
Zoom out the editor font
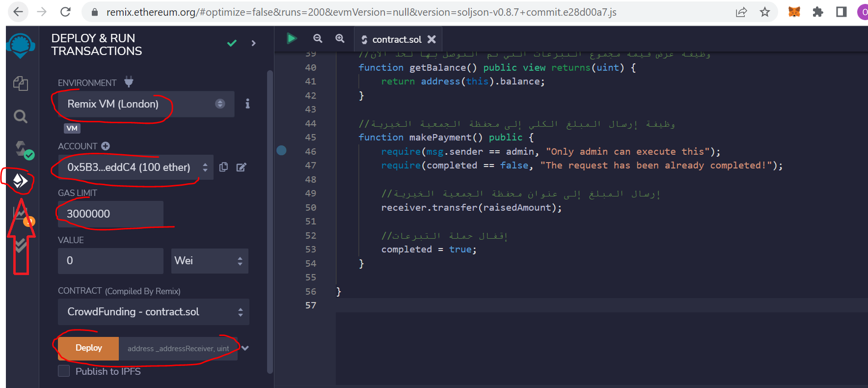point(318,38)
